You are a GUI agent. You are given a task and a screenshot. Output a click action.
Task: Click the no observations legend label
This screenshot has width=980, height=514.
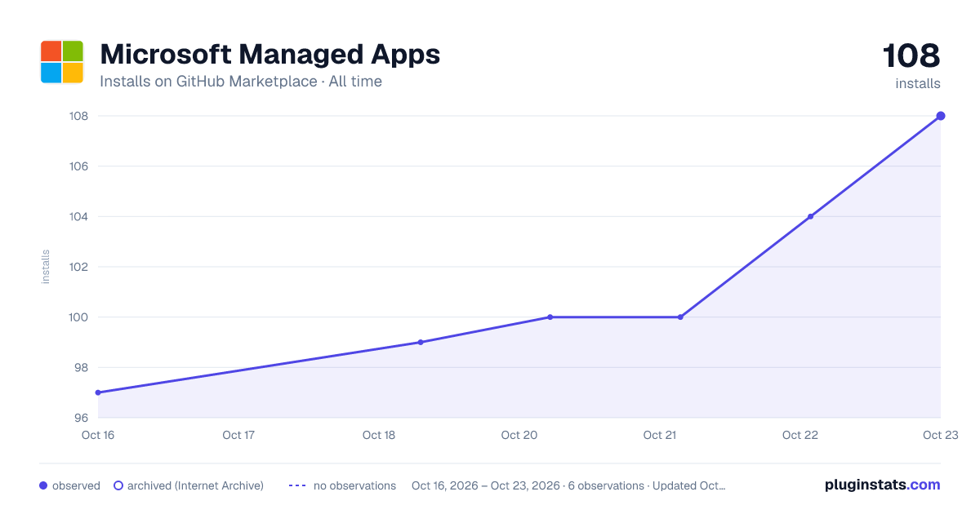(x=354, y=485)
